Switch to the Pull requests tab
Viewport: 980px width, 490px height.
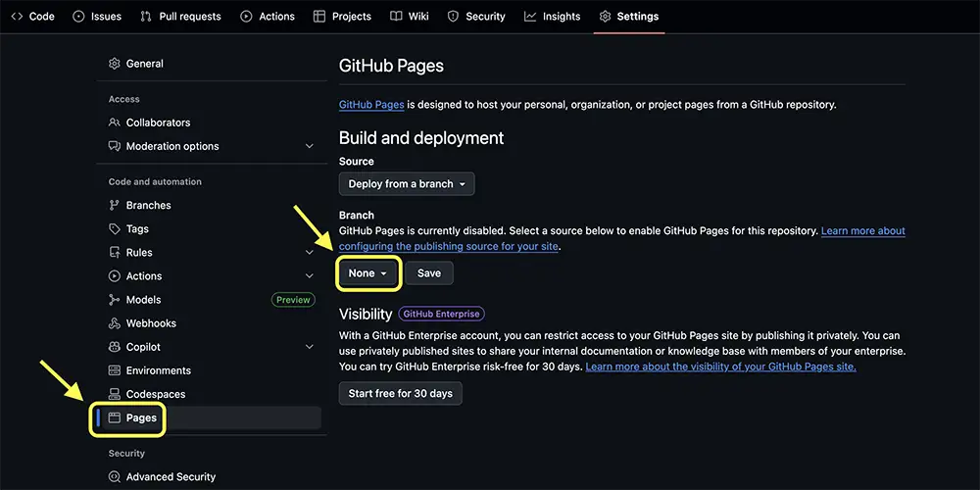click(180, 17)
